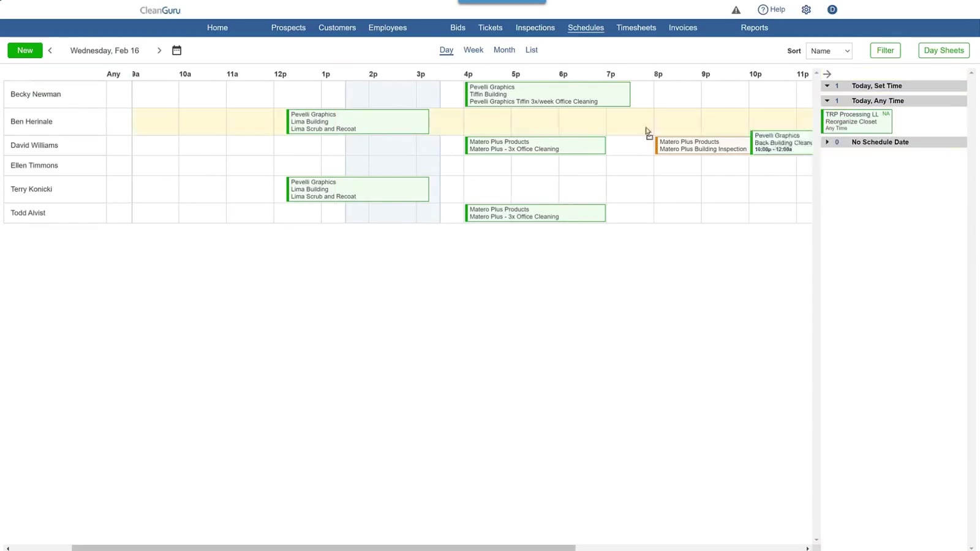Click the right arrow above the side panel
Screen dimensions: 980x551
(x=827, y=74)
